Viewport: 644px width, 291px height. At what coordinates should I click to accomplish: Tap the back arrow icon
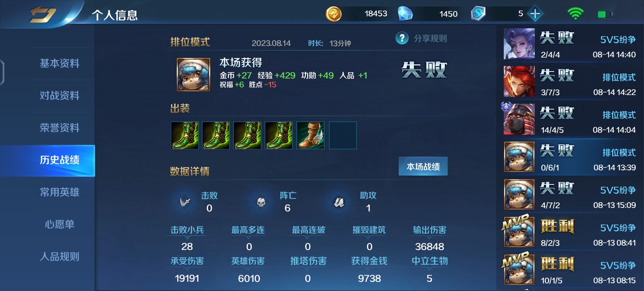click(43, 14)
